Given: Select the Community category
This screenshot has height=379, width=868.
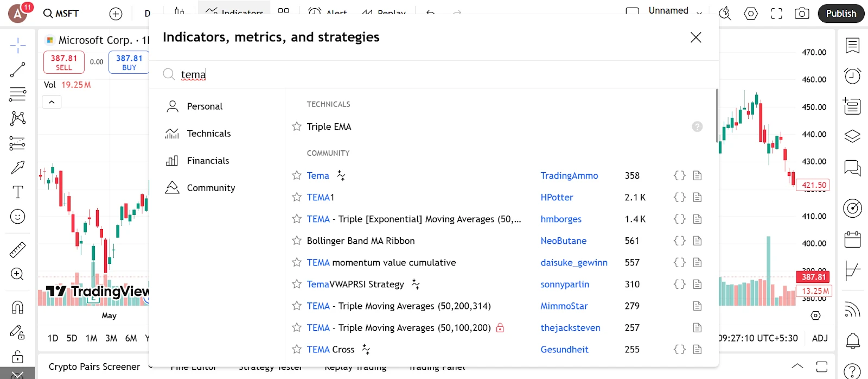Looking at the screenshot, I should [210, 188].
